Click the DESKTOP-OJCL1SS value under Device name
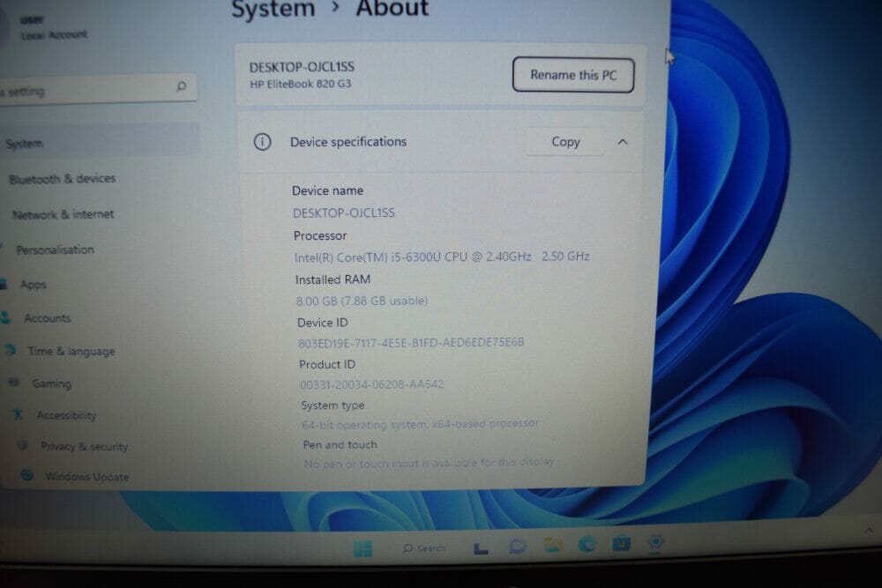Screen dimensions: 882x588 pyautogui.click(x=344, y=213)
